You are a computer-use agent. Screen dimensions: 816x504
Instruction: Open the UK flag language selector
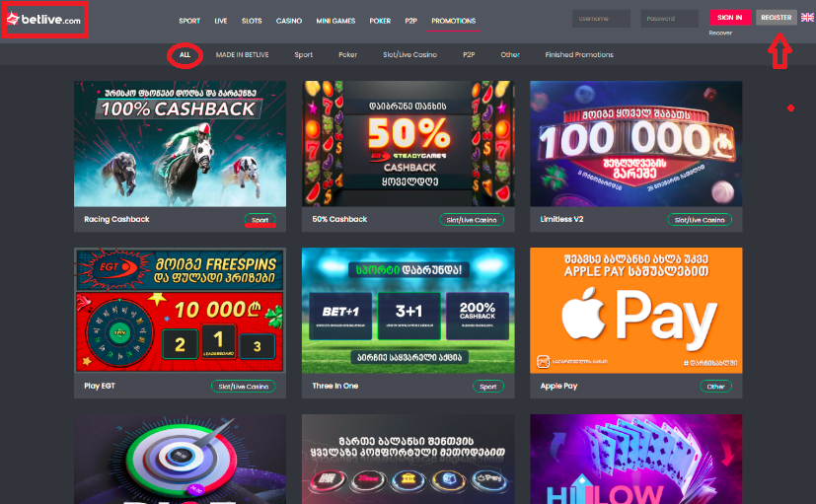coord(807,17)
